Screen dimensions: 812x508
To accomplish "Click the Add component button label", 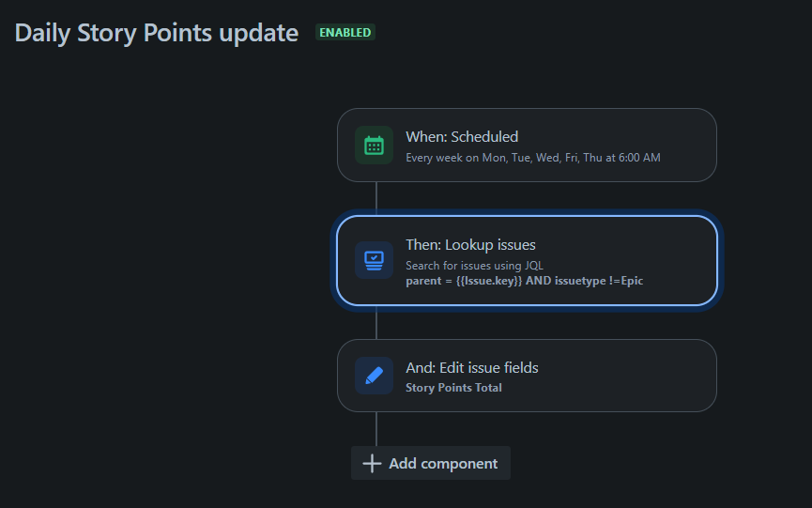I will [x=443, y=463].
